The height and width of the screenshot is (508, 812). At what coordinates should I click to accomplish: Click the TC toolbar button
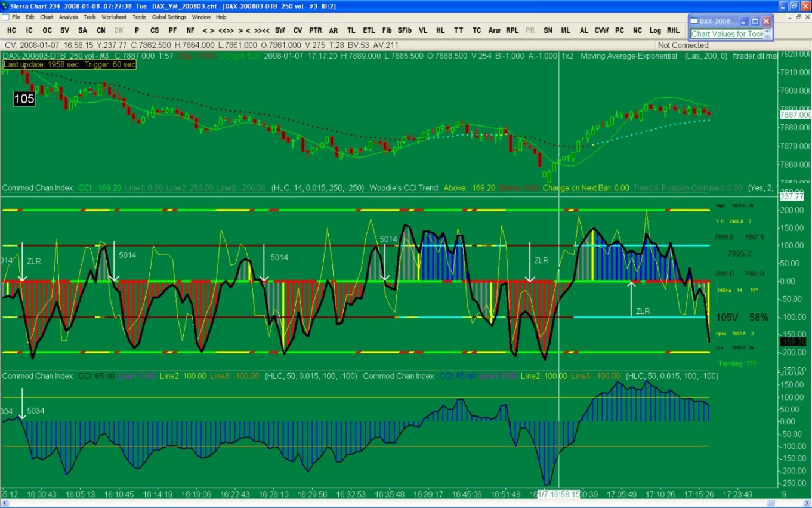click(477, 30)
